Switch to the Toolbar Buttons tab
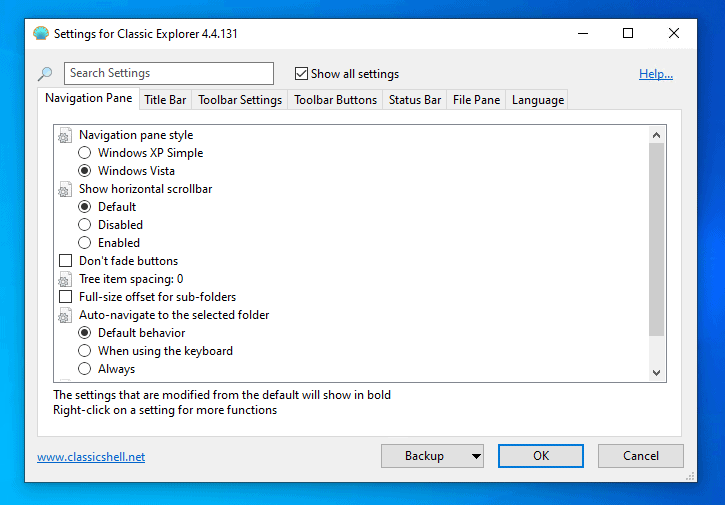Screen dimensions: 725x505 click(335, 100)
